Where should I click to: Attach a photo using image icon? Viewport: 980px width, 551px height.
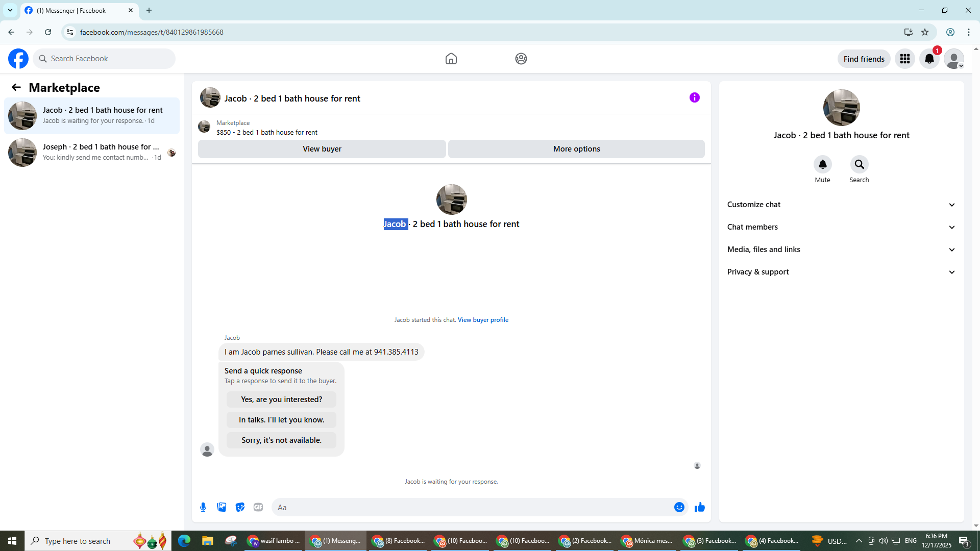(222, 507)
